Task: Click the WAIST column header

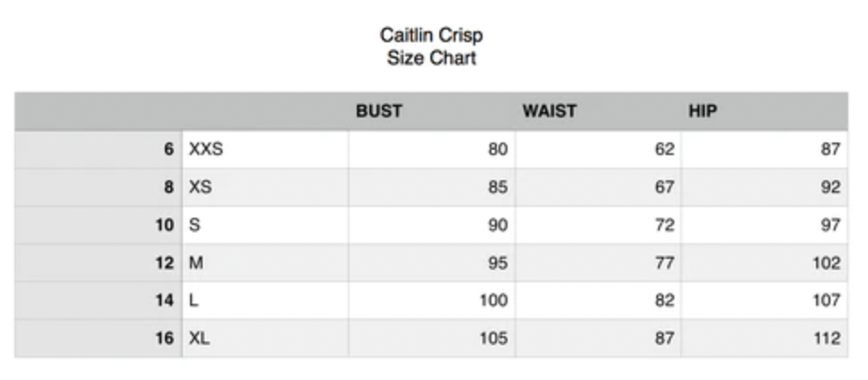Action: [x=550, y=112]
